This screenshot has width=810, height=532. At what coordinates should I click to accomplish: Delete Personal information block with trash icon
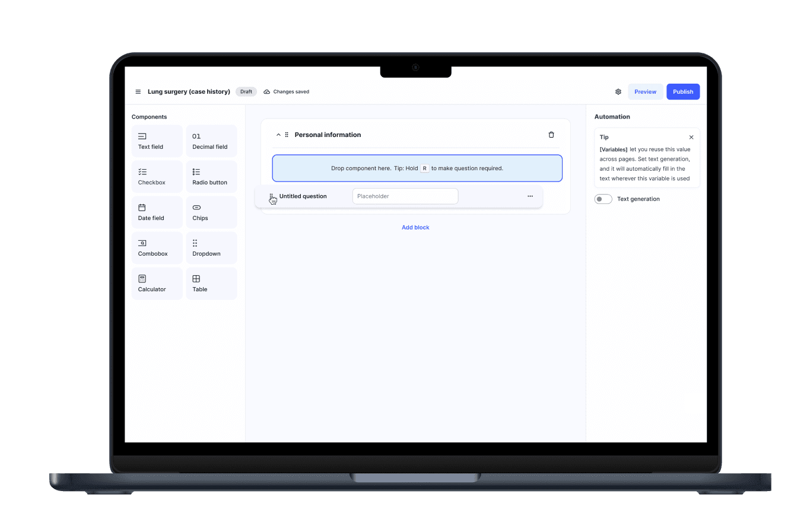coord(551,135)
